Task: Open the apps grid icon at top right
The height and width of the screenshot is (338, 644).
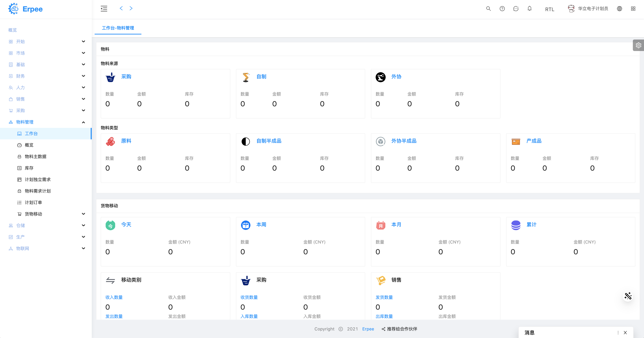Action: tap(633, 9)
